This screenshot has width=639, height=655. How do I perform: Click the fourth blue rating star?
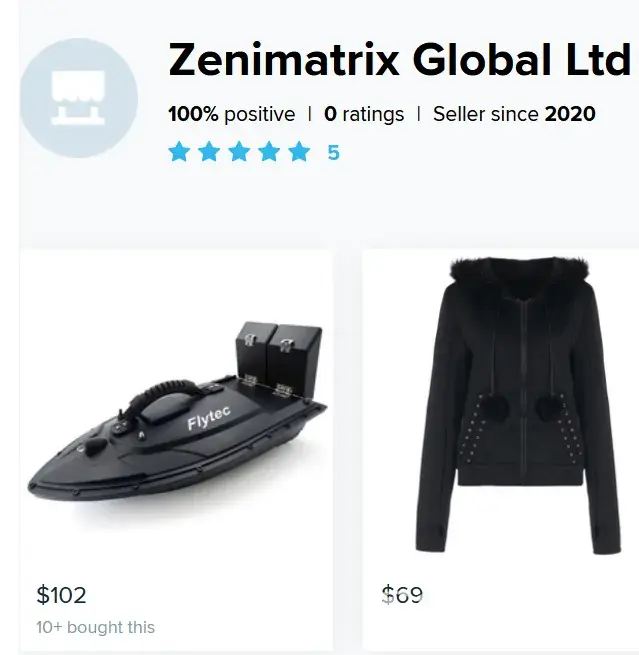click(x=269, y=152)
